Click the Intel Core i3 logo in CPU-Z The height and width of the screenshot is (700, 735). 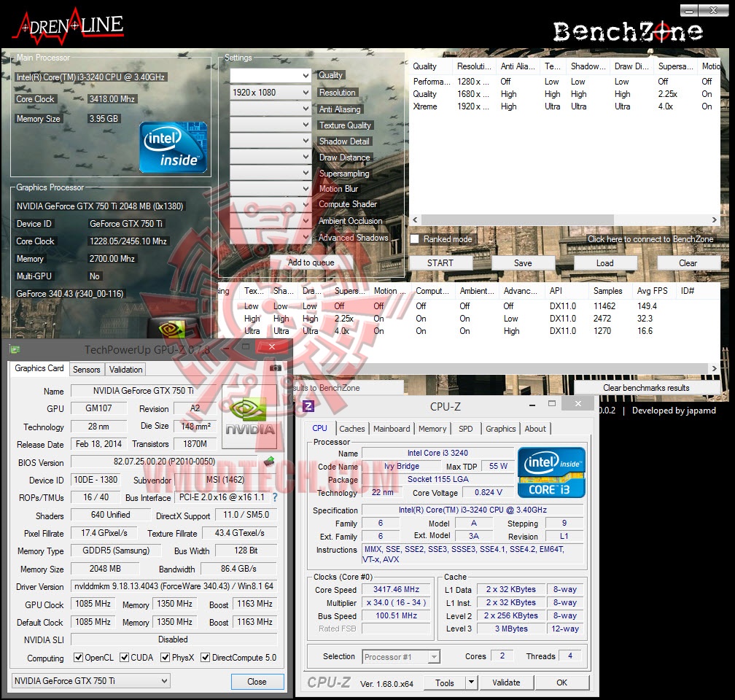coord(551,472)
